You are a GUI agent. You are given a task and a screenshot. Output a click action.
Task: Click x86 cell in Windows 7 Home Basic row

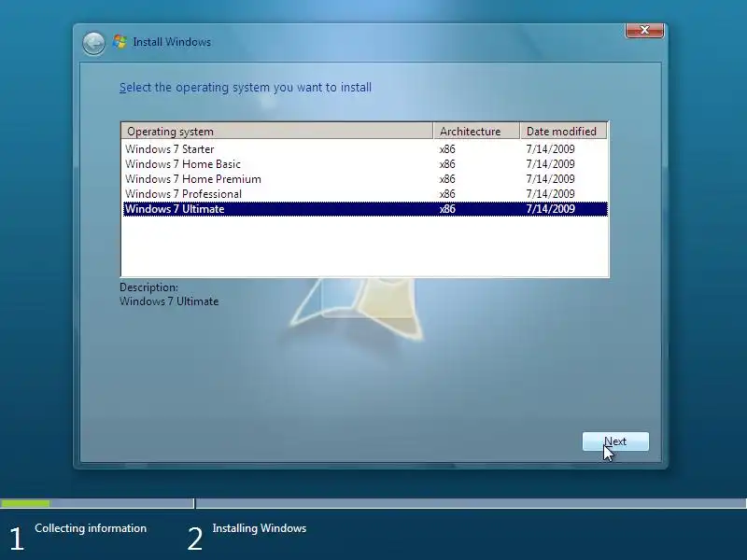447,164
